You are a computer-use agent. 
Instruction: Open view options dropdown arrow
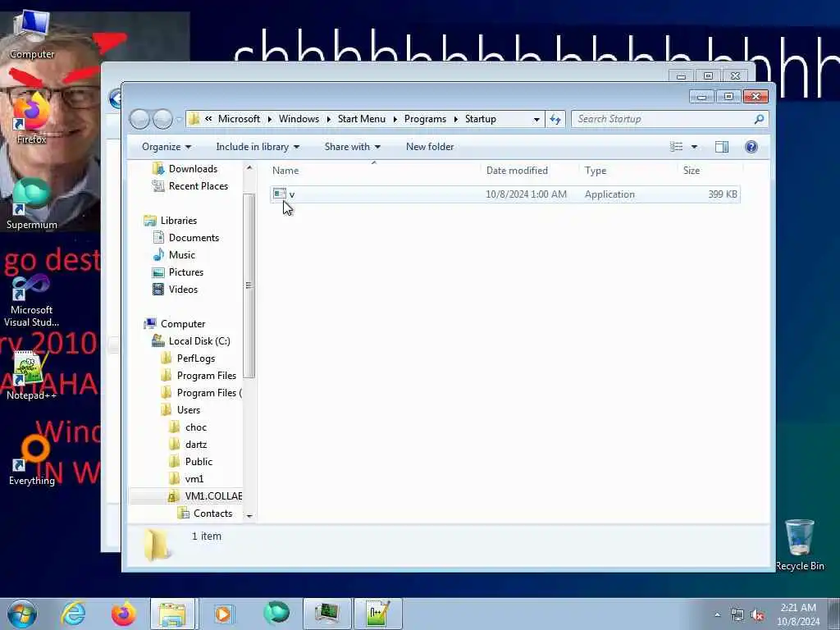pyautogui.click(x=694, y=147)
